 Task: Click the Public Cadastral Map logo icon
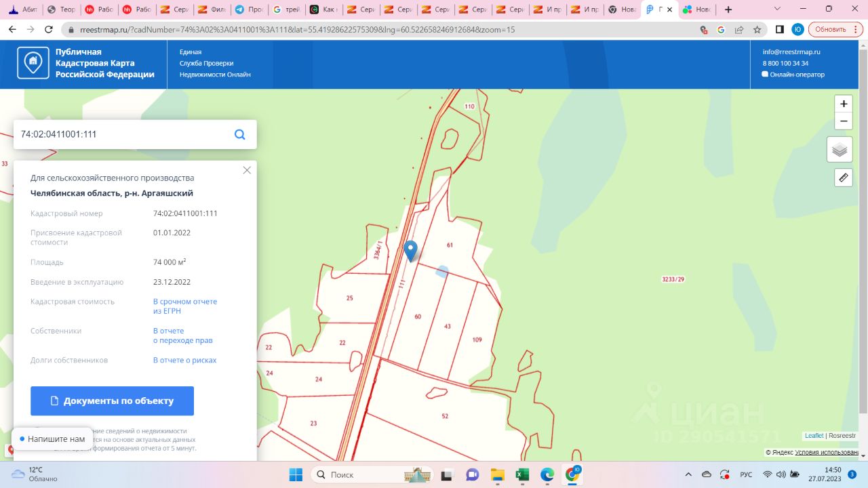click(x=33, y=64)
